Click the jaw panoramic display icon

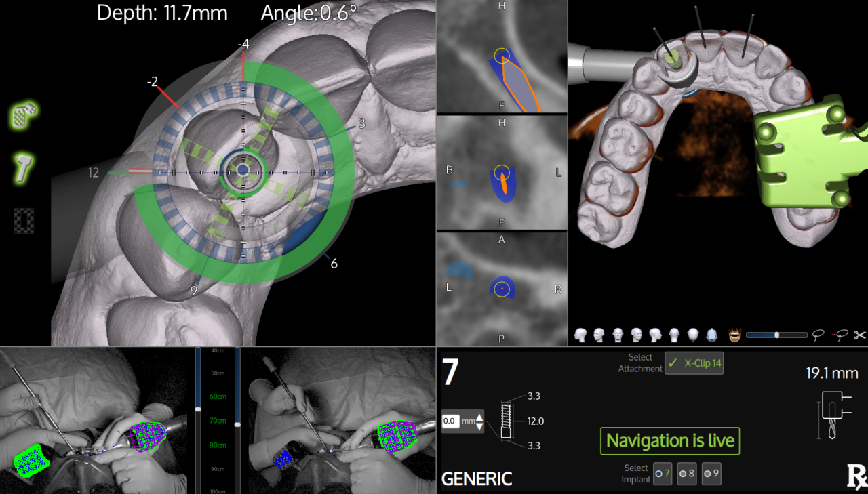pos(734,335)
